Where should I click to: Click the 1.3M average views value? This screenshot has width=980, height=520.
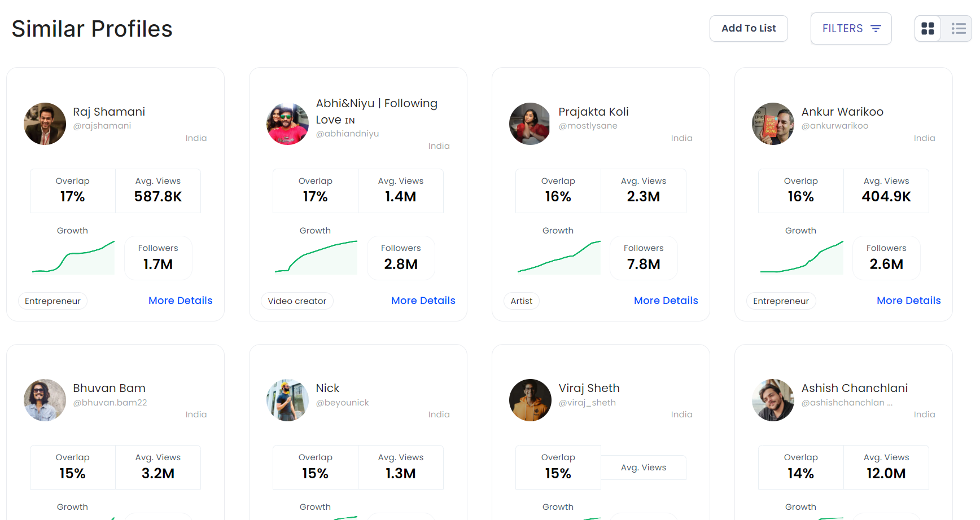[x=401, y=474]
